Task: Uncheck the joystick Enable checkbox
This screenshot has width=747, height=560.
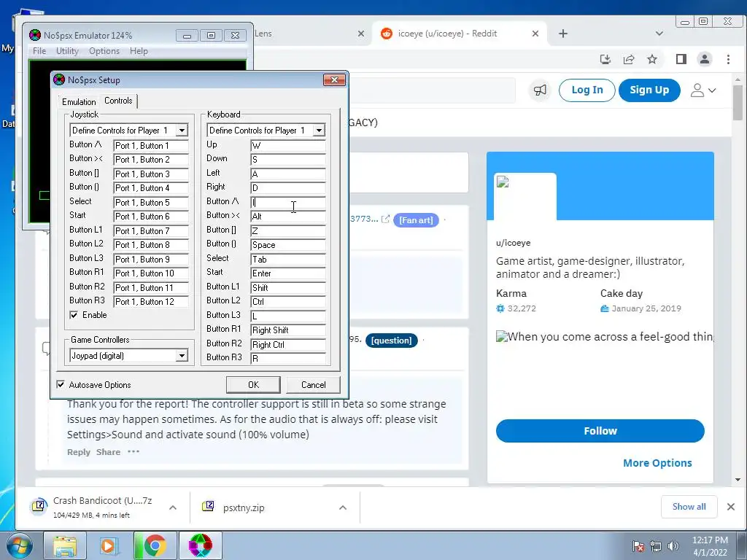Action: 74,315
